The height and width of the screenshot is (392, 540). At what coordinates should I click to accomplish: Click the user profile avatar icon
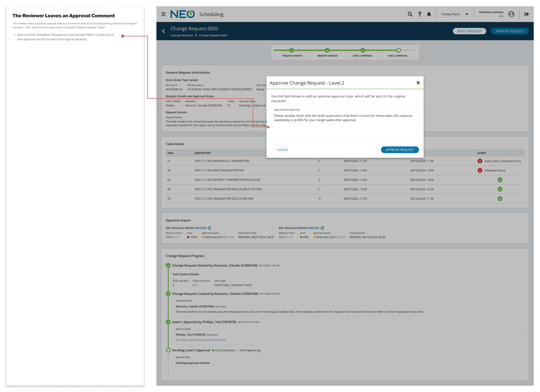(511, 14)
